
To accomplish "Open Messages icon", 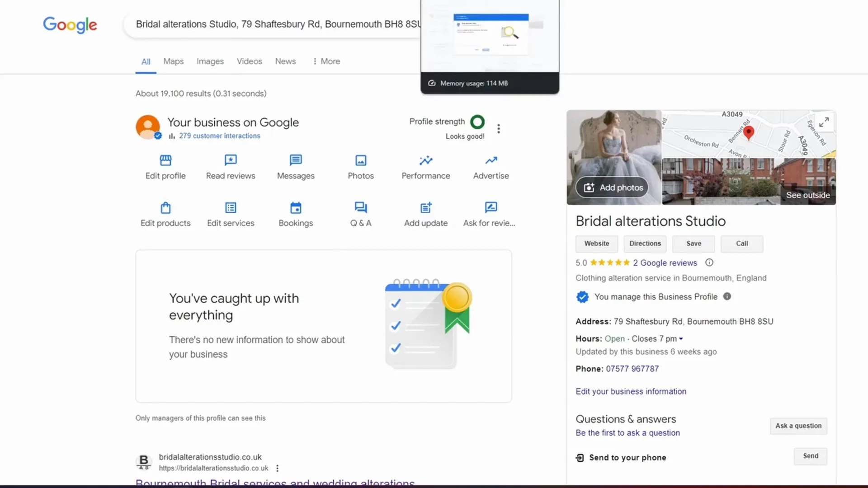I will (x=296, y=160).
